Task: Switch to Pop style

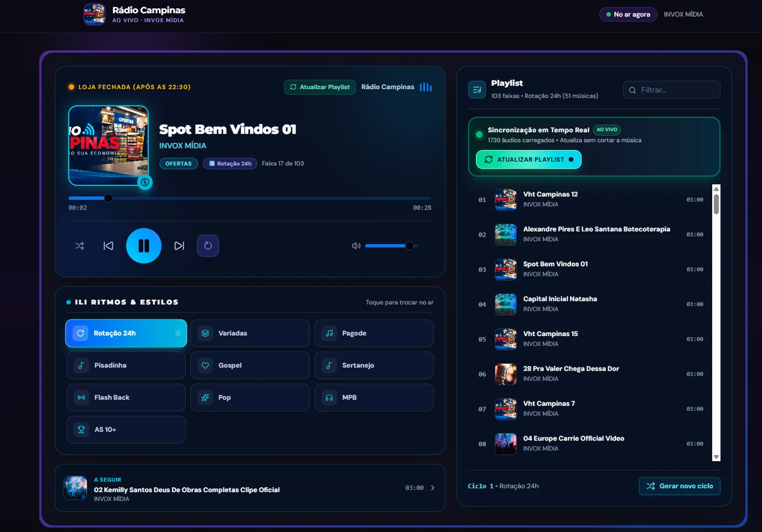Action: click(x=250, y=398)
